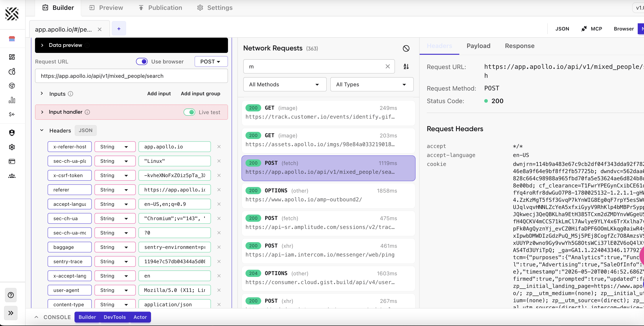Add a new tab with plus button
Image resolution: width=644 pixels, height=326 pixels.
[119, 28]
